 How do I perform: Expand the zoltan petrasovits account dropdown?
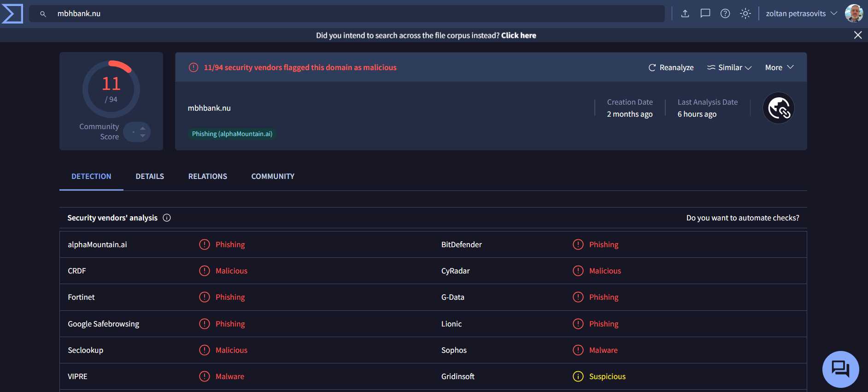click(x=801, y=13)
